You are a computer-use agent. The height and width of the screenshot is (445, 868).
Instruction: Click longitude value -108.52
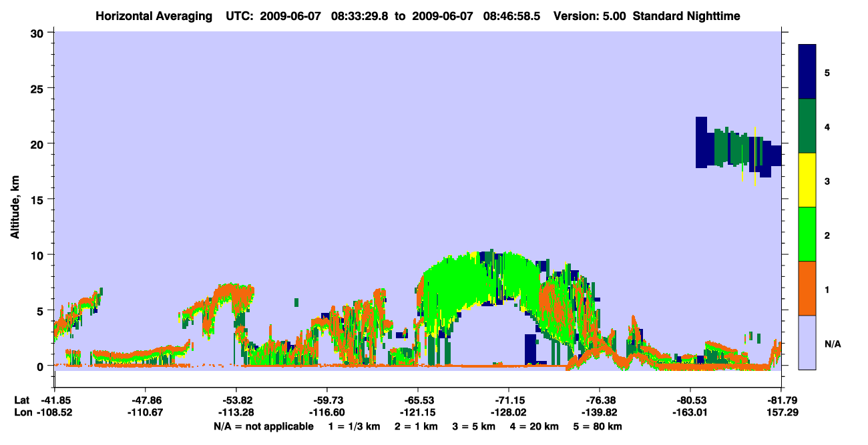click(55, 413)
